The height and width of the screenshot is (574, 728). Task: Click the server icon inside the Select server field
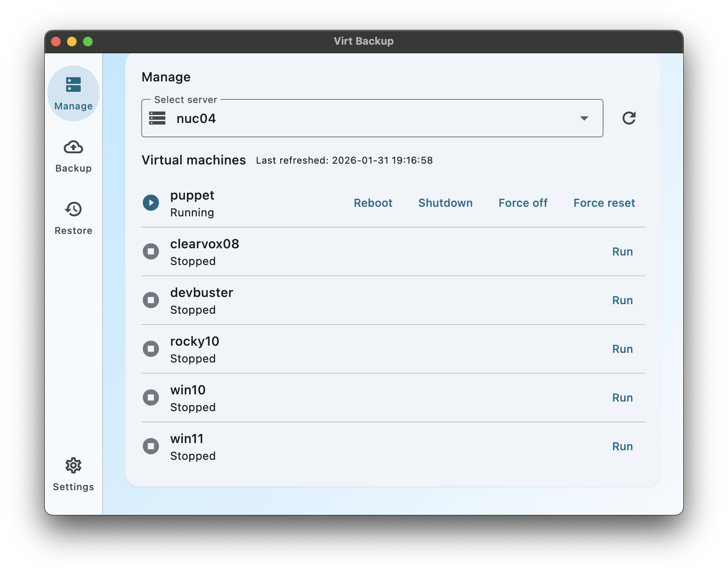click(157, 118)
